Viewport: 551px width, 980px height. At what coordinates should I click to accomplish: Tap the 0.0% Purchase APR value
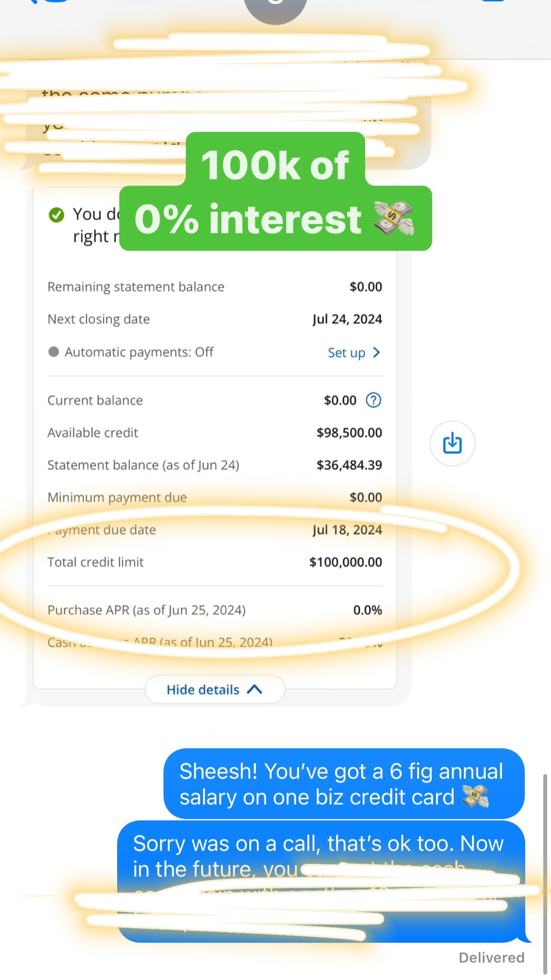pos(367,610)
